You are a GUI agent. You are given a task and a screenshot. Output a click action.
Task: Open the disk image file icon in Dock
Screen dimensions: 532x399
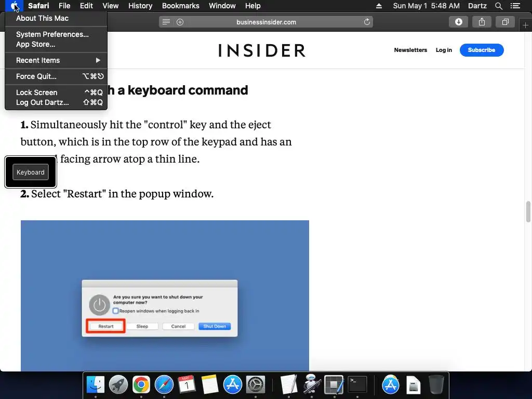(413, 385)
